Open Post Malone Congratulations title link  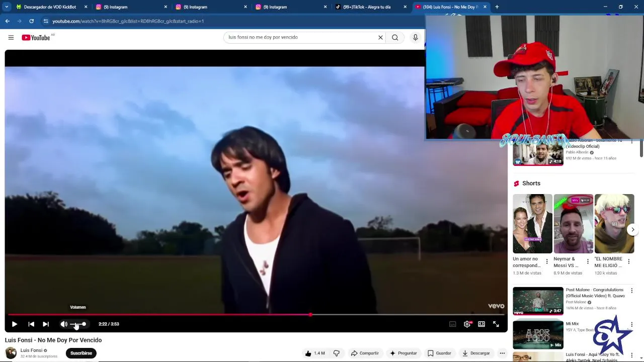pyautogui.click(x=595, y=293)
